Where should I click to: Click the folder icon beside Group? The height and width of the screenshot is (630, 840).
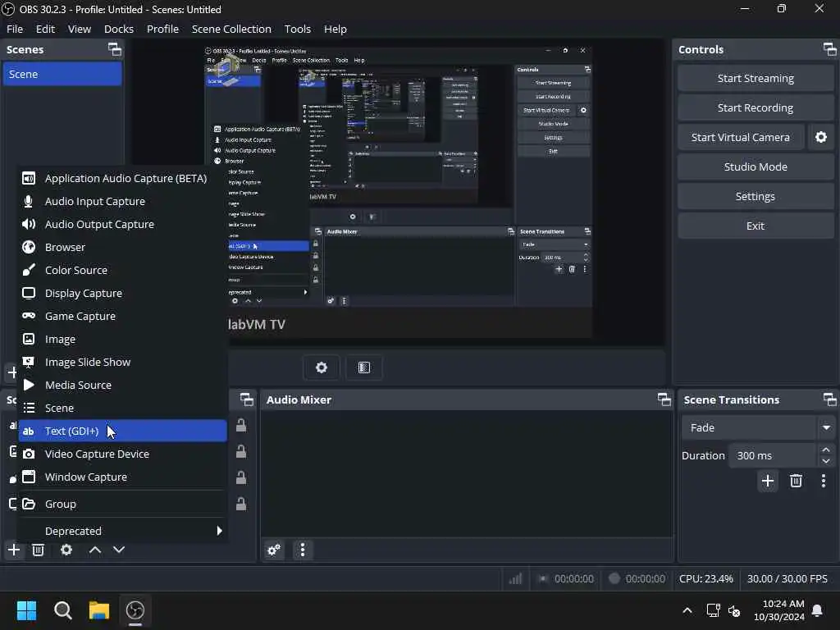[29, 504]
